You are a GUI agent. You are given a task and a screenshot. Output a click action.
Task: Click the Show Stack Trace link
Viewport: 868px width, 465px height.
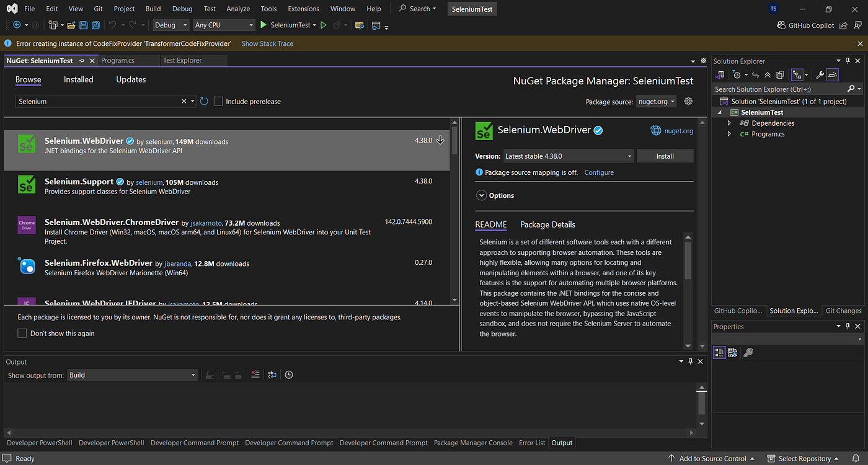point(267,43)
